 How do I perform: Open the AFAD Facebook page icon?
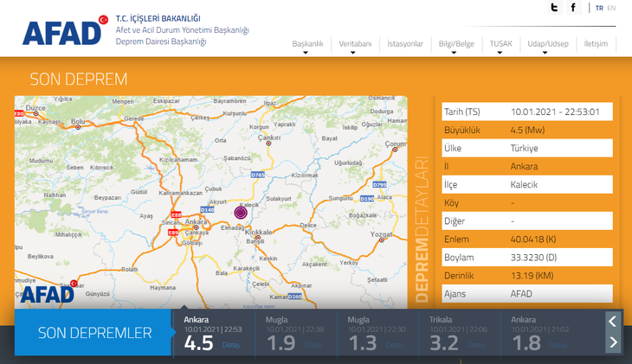tap(573, 8)
